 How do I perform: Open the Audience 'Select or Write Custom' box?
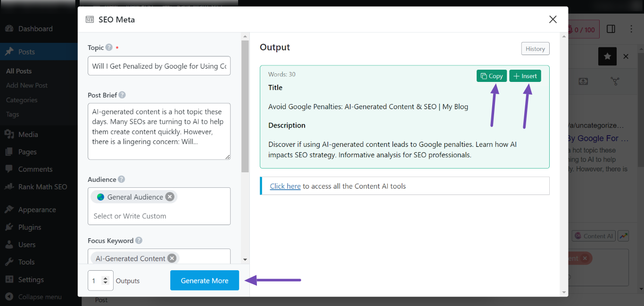[159, 216]
